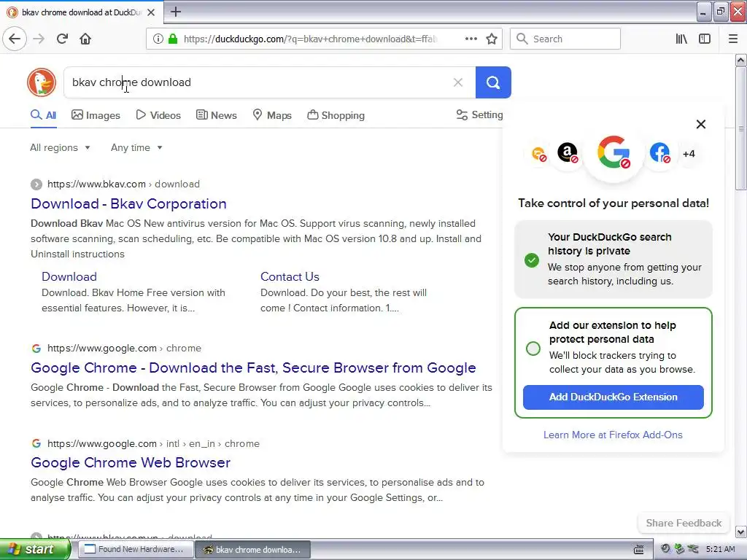747x560 pixels.
Task: Open the Firefox Library
Action: click(681, 39)
